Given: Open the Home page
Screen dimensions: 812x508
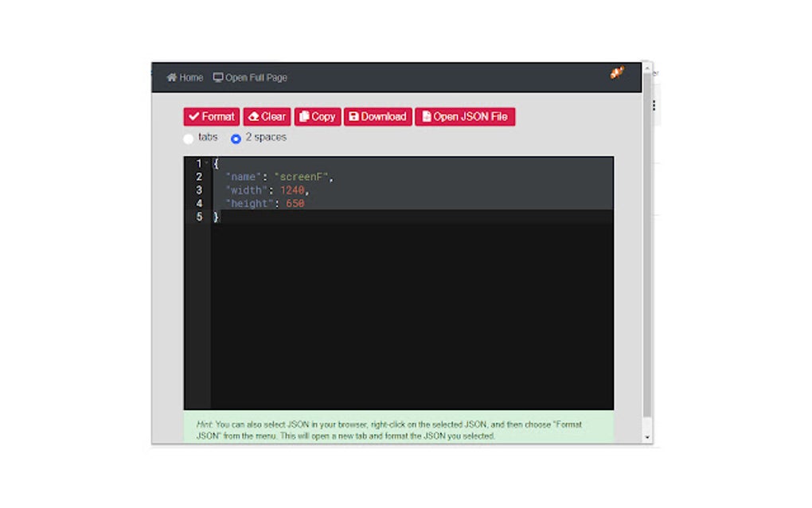Looking at the screenshot, I should (x=185, y=77).
